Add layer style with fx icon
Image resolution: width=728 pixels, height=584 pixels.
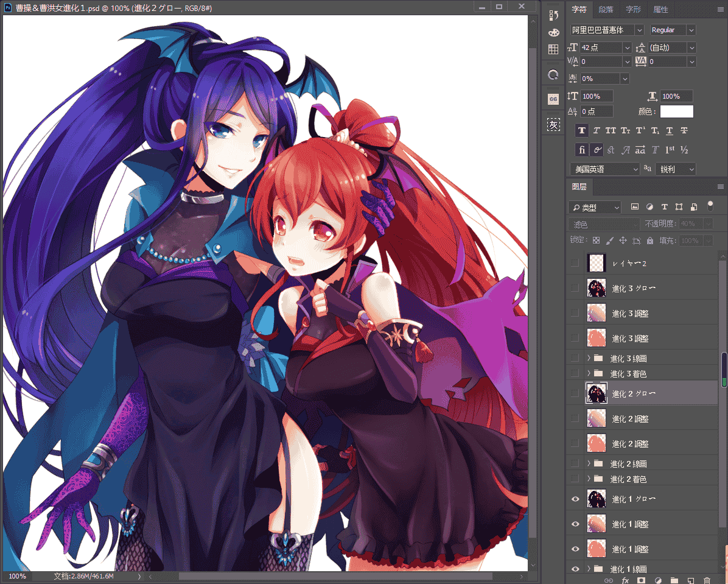[x=625, y=580]
